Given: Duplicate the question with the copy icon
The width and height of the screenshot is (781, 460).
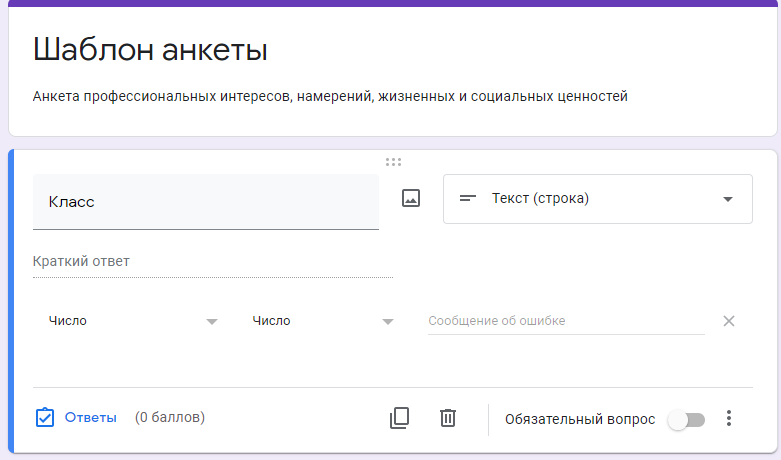Looking at the screenshot, I should tap(400, 418).
